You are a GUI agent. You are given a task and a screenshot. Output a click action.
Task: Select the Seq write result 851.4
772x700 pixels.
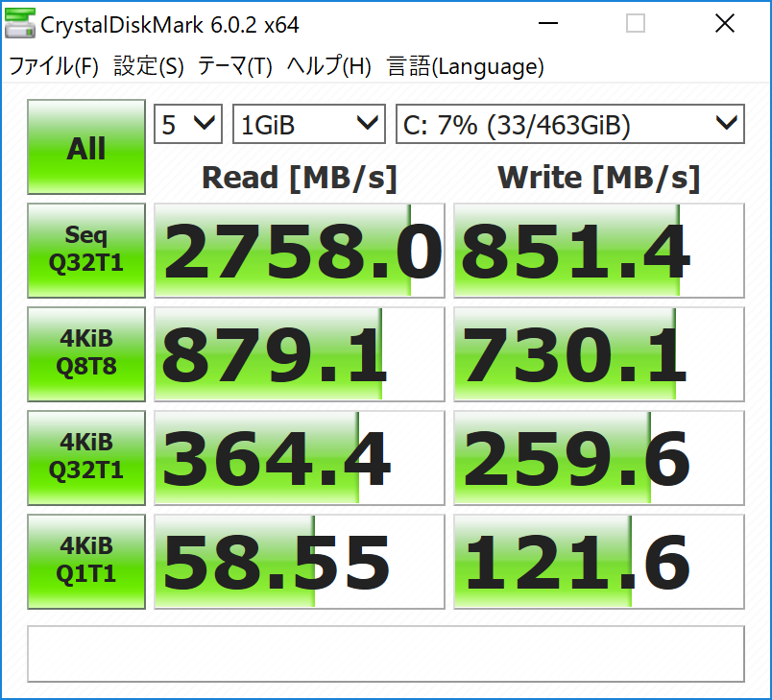point(599,251)
